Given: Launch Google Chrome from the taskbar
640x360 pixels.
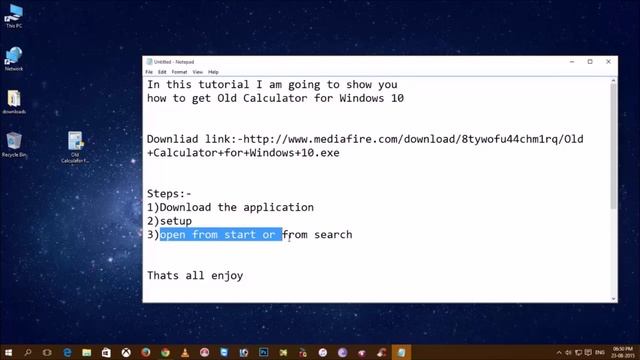Looking at the screenshot, I should coord(165,353).
